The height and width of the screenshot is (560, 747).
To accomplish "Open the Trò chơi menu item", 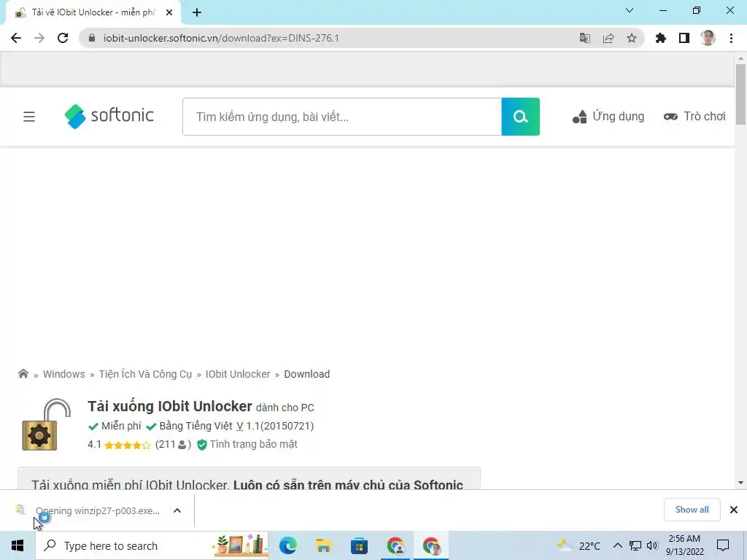I will click(x=694, y=116).
